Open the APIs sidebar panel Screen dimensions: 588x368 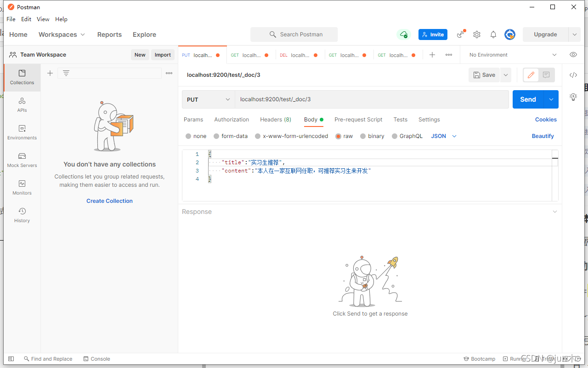pyautogui.click(x=22, y=105)
